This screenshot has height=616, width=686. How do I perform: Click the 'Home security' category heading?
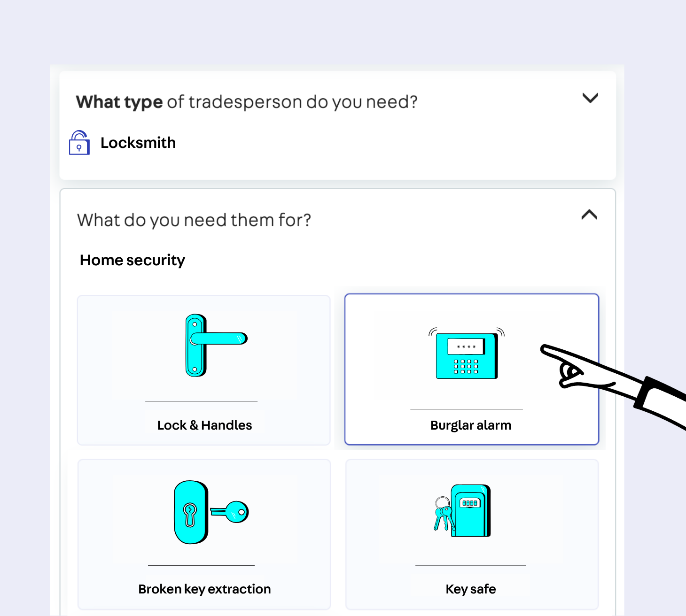pyautogui.click(x=133, y=260)
